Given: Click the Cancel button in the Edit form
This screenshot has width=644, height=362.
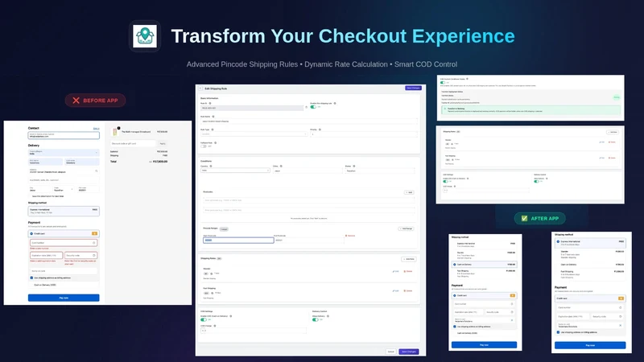Looking at the screenshot, I should (x=391, y=352).
